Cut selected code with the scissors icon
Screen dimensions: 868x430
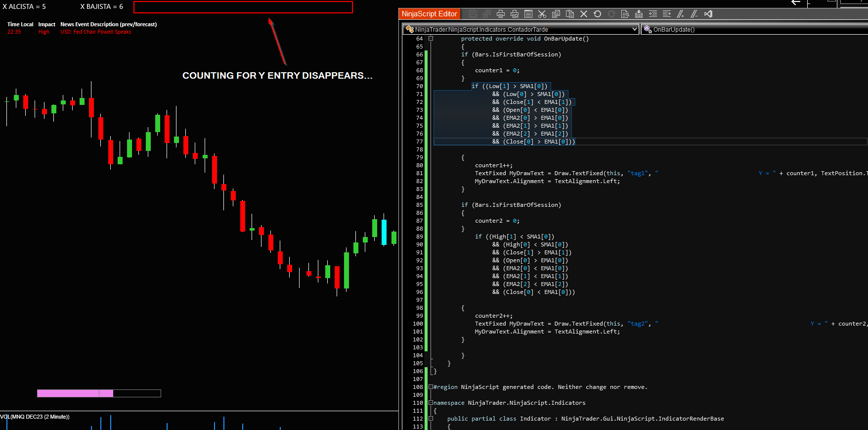(542, 14)
